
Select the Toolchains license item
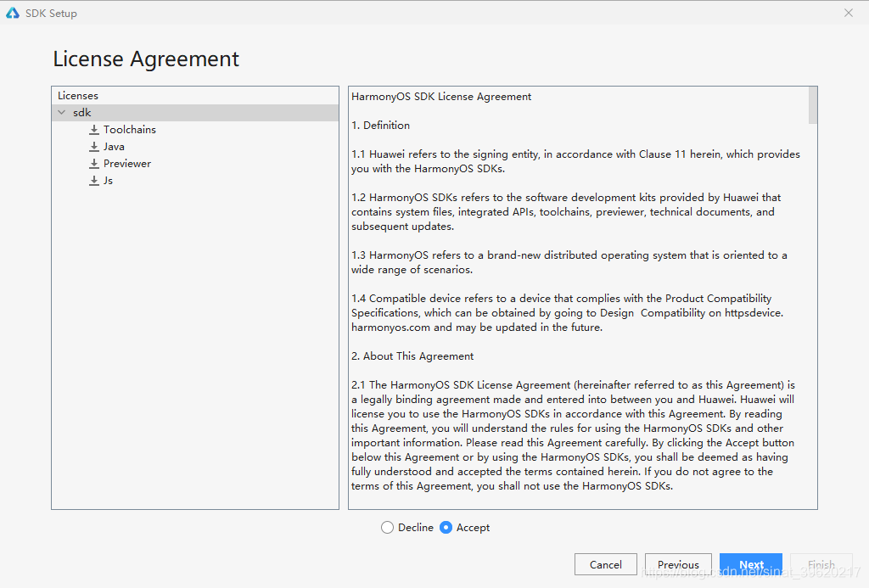(130, 130)
